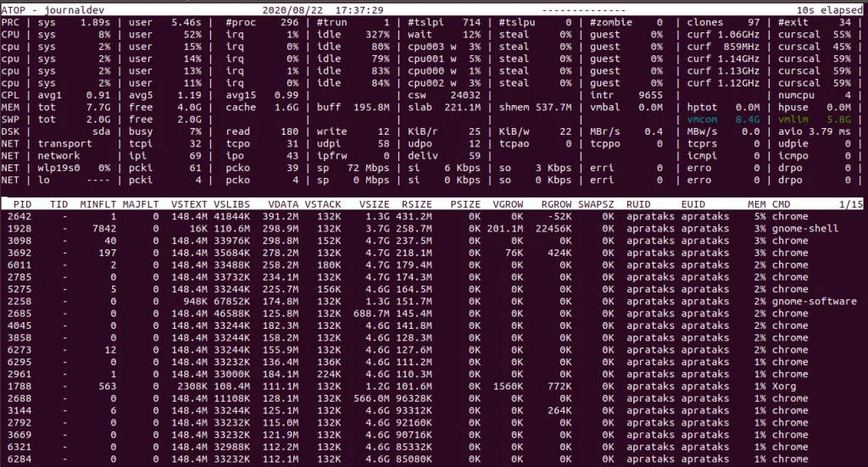868x467 pixels.
Task: Click PID 2642 in the first row
Action: click(19, 217)
